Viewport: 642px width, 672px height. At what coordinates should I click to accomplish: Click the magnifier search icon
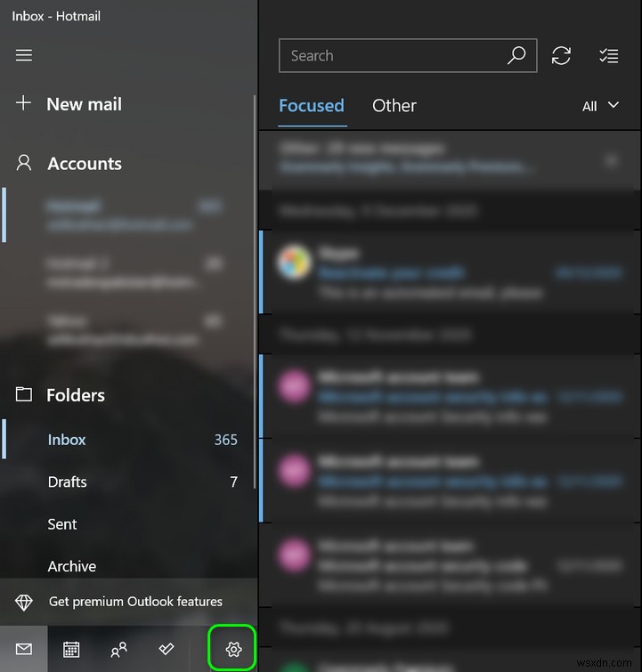pos(516,56)
